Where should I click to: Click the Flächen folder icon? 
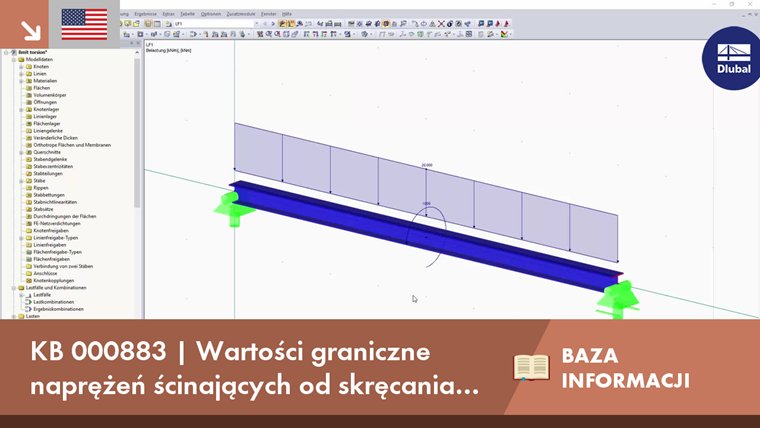point(29,88)
